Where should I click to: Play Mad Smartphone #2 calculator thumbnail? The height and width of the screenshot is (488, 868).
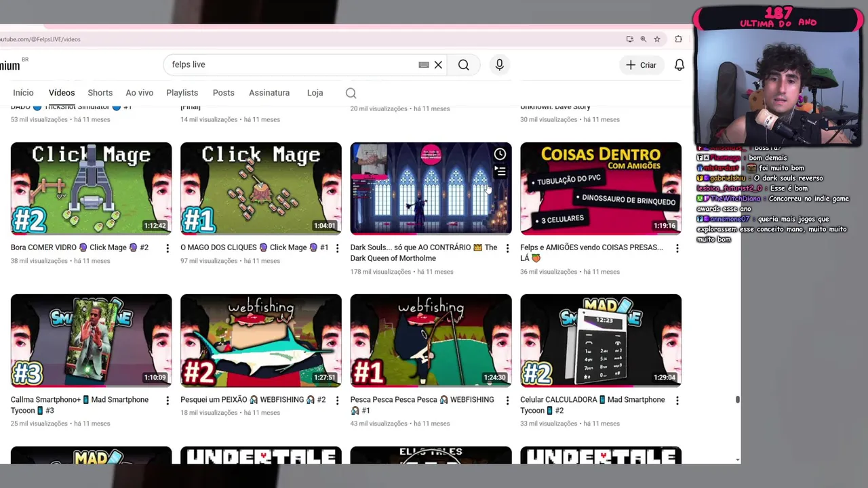click(601, 340)
